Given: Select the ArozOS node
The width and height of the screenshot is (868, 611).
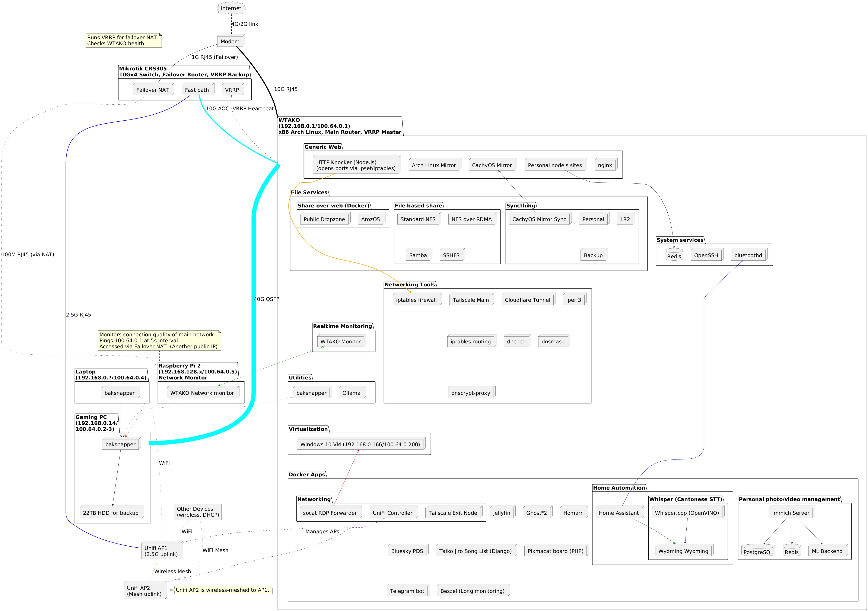Looking at the screenshot, I should [372, 219].
